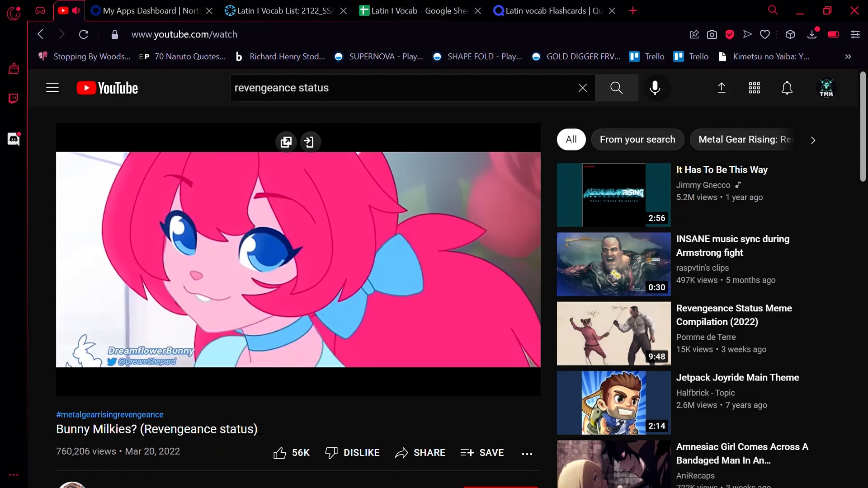Viewport: 868px width, 488px height.
Task: Click the page vertical scrollbar
Action: click(863, 127)
